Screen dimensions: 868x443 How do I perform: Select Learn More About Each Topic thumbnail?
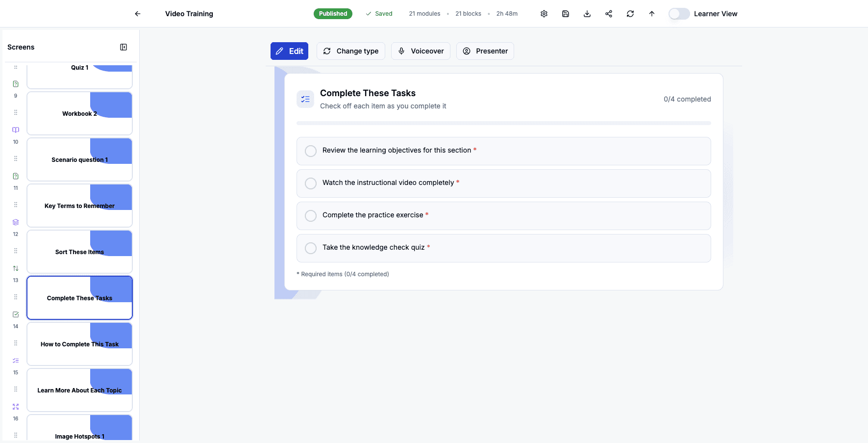[x=79, y=390]
